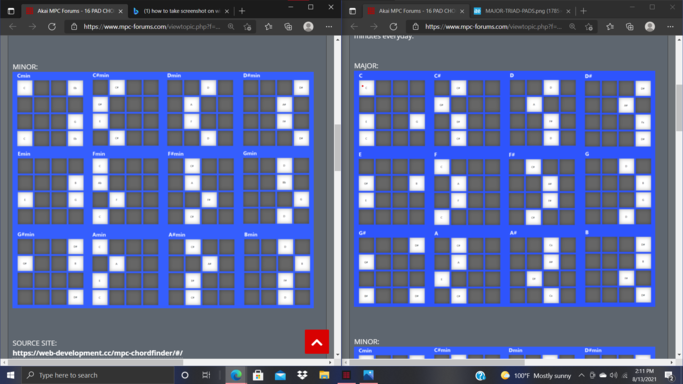
Task: Open the Photos app from the taskbar
Action: [x=368, y=375]
